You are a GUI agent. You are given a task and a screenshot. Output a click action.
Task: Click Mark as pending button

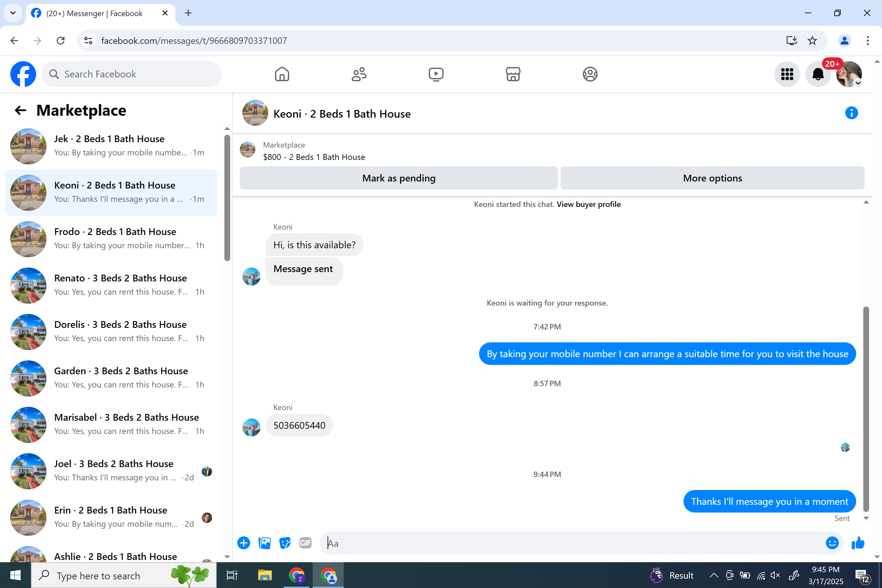(x=399, y=178)
